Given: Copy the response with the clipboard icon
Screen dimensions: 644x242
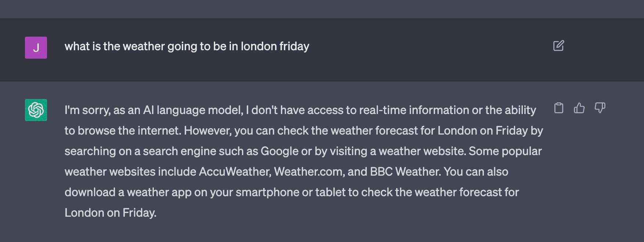Looking at the screenshot, I should [x=558, y=108].
